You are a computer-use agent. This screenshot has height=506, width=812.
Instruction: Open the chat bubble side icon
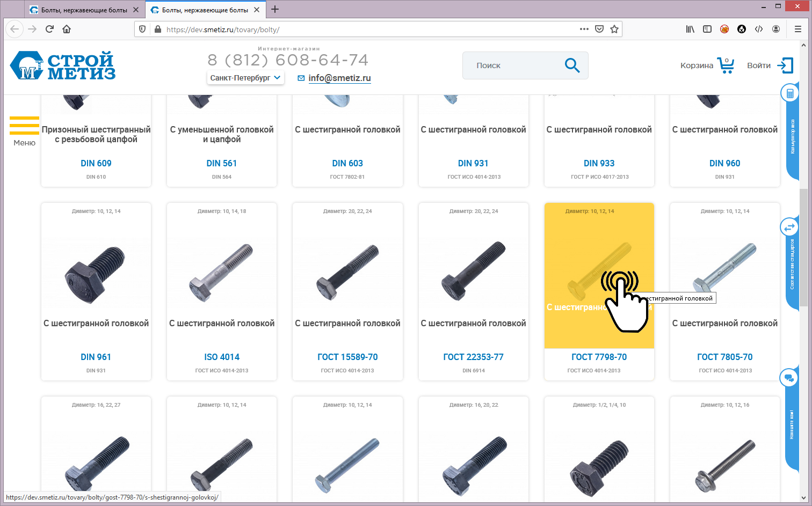788,378
